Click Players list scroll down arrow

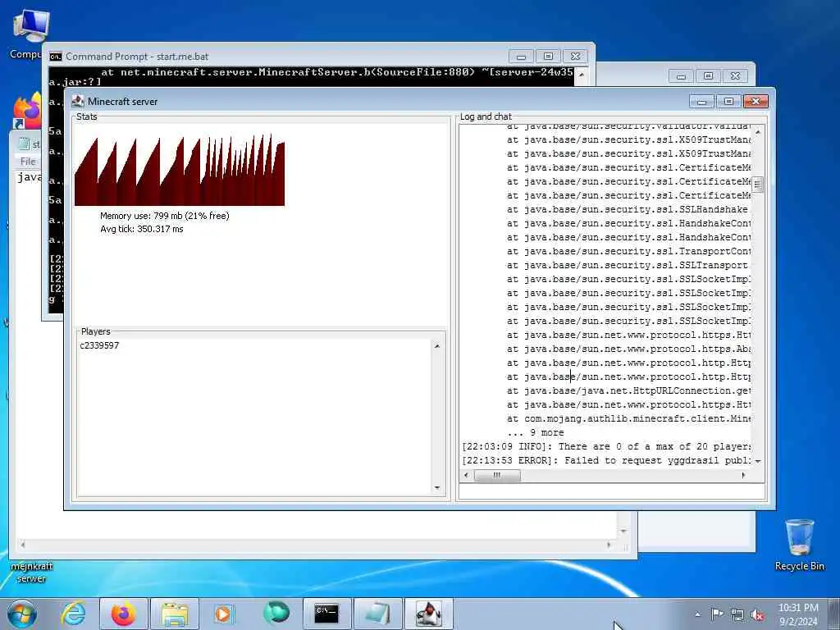(x=437, y=487)
